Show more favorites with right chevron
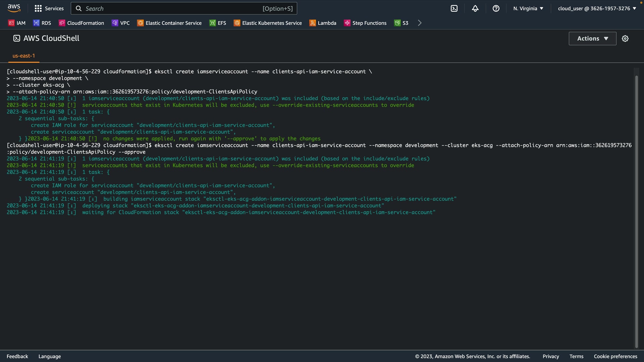The image size is (644, 362). [420, 23]
